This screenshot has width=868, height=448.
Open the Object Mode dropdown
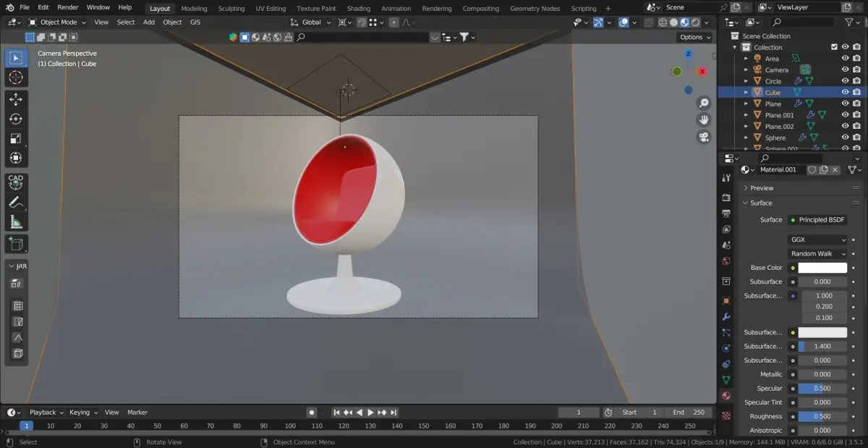tap(57, 22)
